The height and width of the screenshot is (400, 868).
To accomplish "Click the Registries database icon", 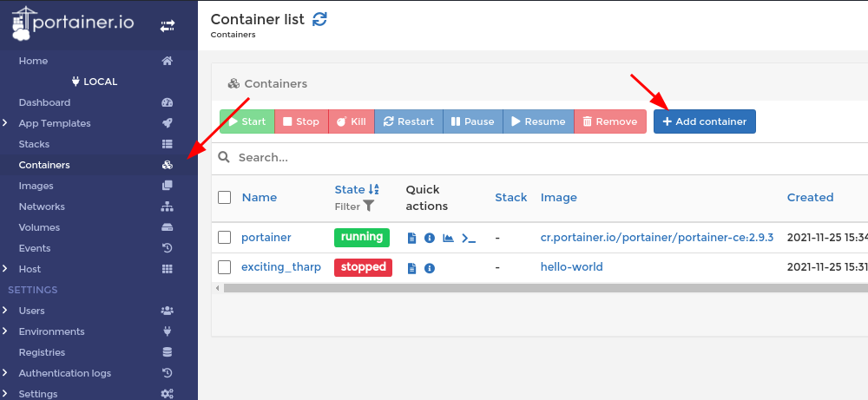I will (x=168, y=352).
